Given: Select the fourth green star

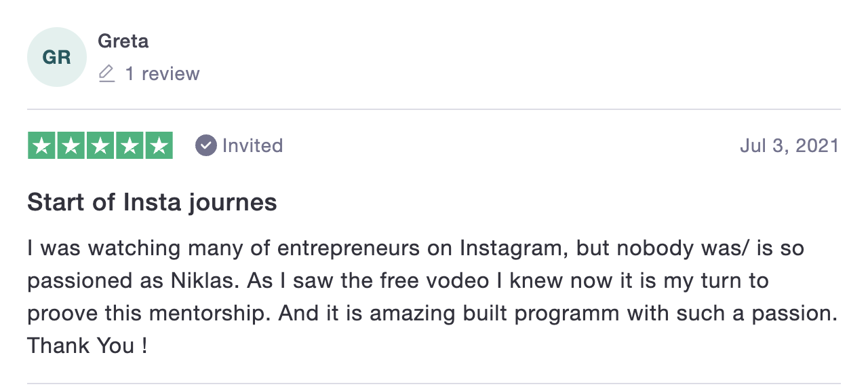Looking at the screenshot, I should click(130, 145).
